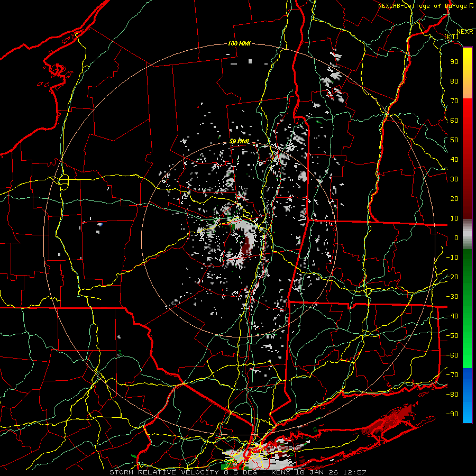Click the 100 NMI range ring label
The width and height of the screenshot is (476, 476).
point(239,43)
